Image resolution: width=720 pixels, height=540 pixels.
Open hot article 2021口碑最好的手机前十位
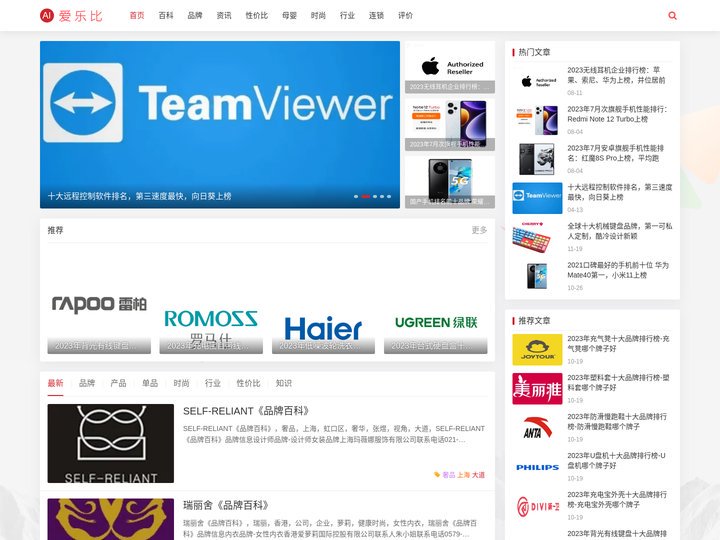618,270
